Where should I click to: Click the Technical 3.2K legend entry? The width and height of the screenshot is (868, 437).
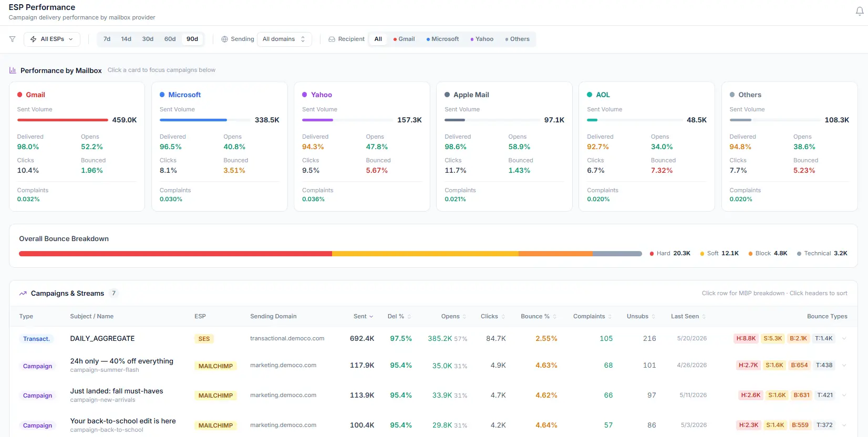pos(822,253)
